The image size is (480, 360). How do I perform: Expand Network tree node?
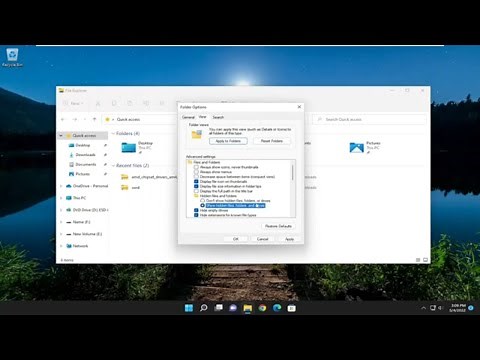[x=61, y=246]
